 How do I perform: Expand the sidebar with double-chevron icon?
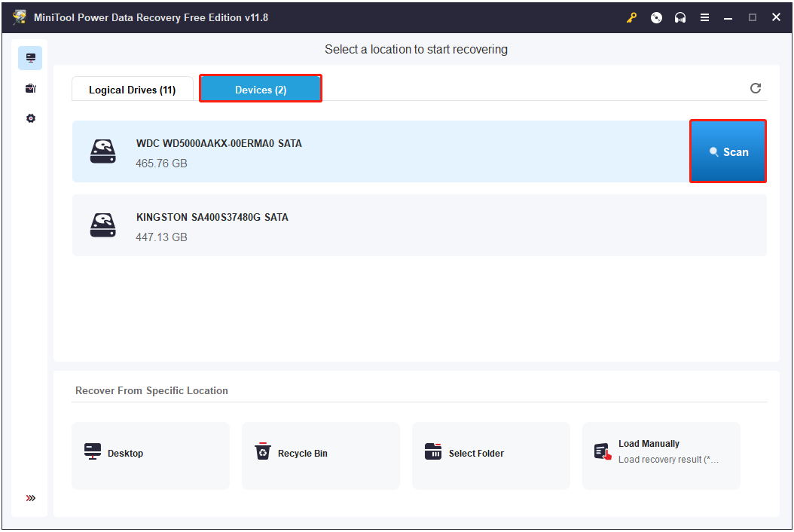coord(30,498)
